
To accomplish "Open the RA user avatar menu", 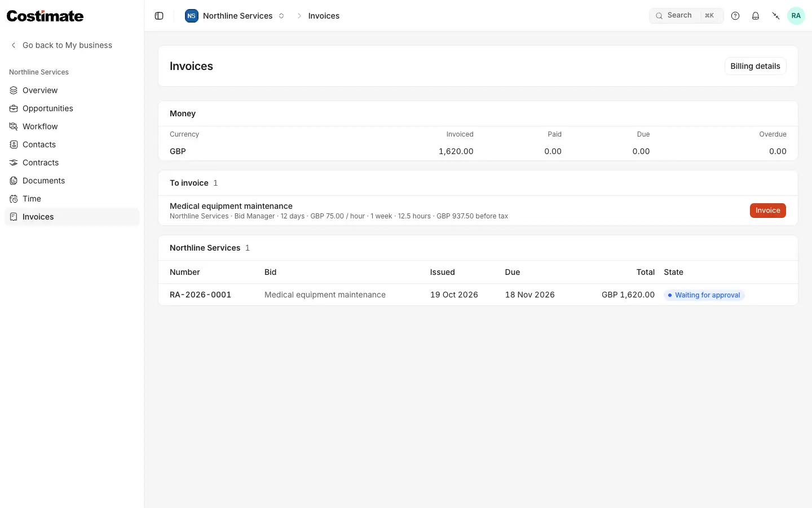I will pos(796,16).
